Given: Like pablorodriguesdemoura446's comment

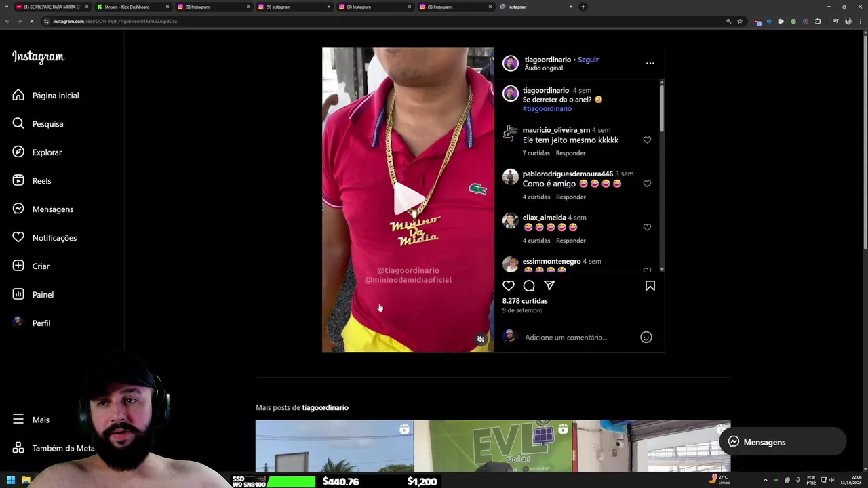Looking at the screenshot, I should (647, 184).
